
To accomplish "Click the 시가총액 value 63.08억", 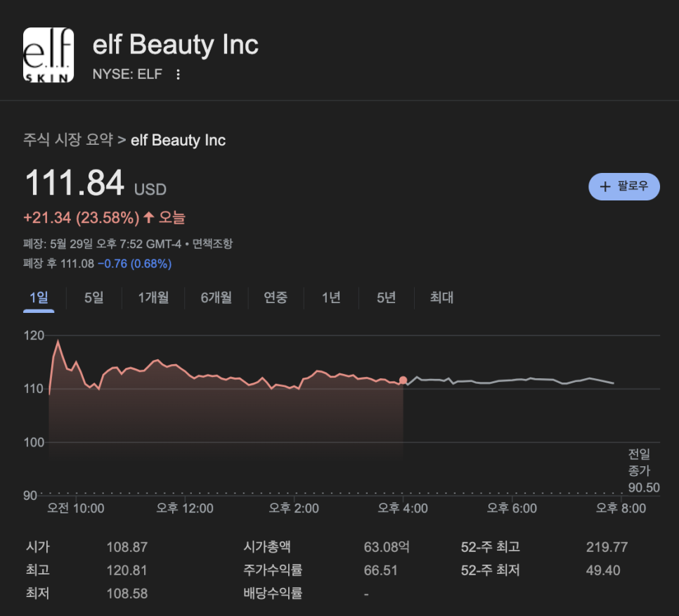I will (387, 547).
